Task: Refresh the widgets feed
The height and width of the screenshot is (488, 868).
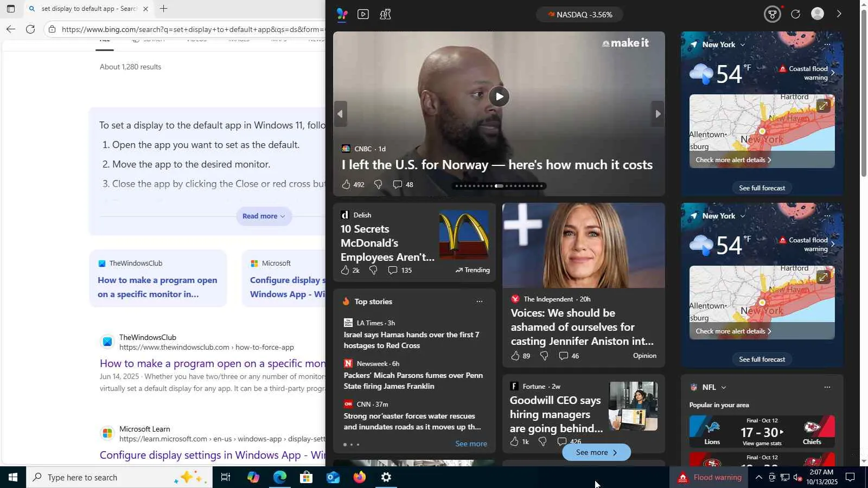Action: (x=795, y=14)
